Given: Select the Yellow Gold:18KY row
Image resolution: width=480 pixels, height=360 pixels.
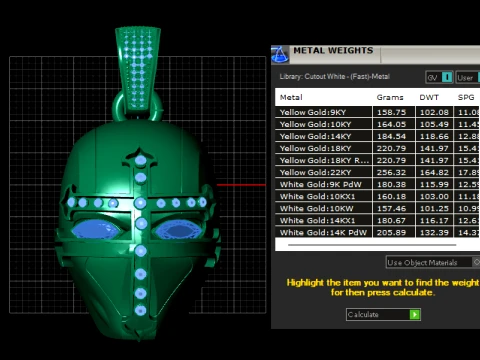Looking at the screenshot, I should point(377,148).
